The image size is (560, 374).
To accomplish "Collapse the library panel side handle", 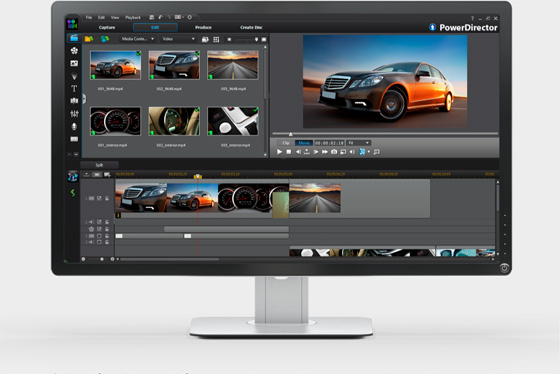I will (84, 99).
